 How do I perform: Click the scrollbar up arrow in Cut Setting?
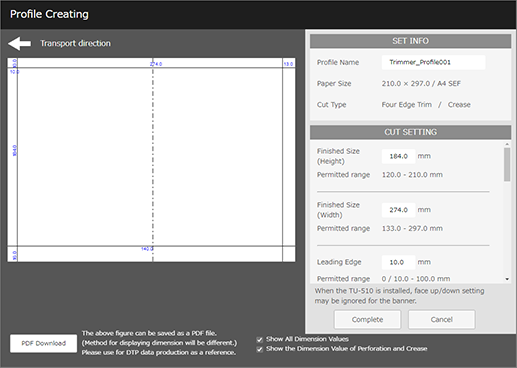tap(507, 144)
